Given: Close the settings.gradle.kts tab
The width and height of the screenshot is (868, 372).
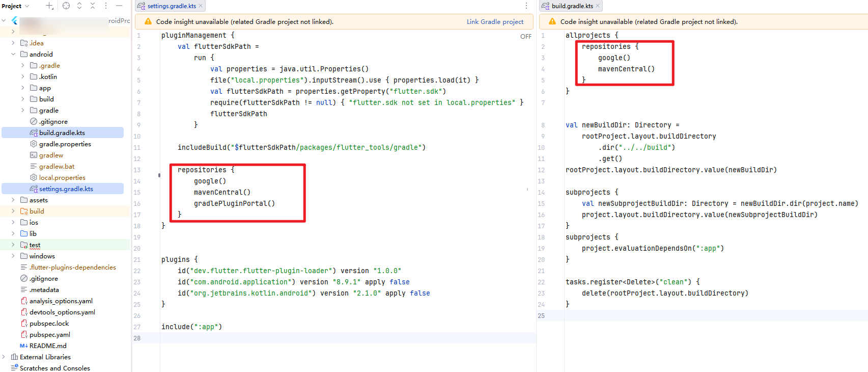Looking at the screenshot, I should pyautogui.click(x=201, y=6).
